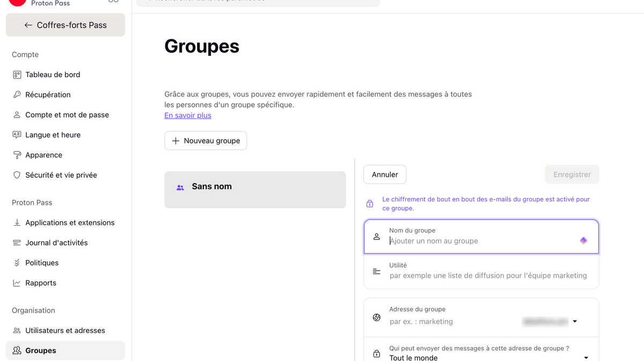Click the gem icon in group name field
644x361 pixels.
583,241
